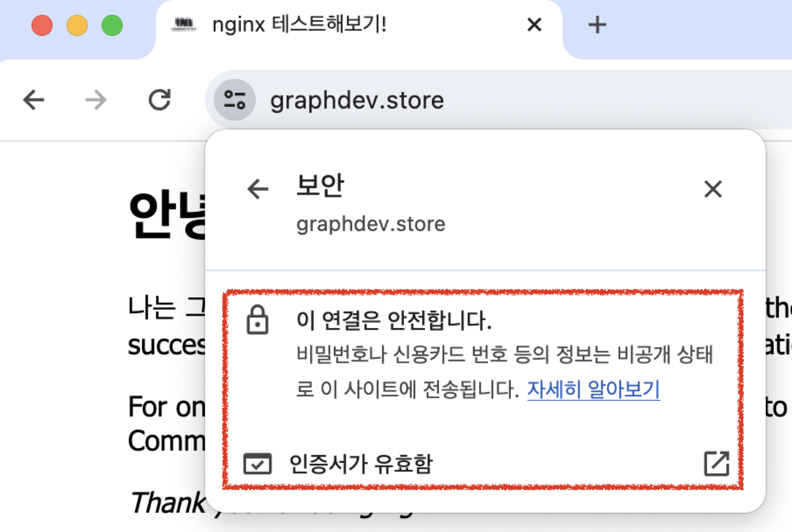The image size is (792, 532).
Task: Click the browser forward arrow button
Action: pos(96,100)
